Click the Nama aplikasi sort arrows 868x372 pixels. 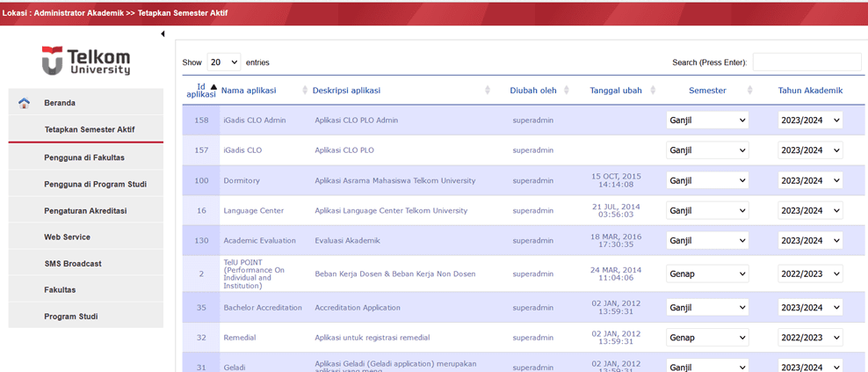click(305, 91)
